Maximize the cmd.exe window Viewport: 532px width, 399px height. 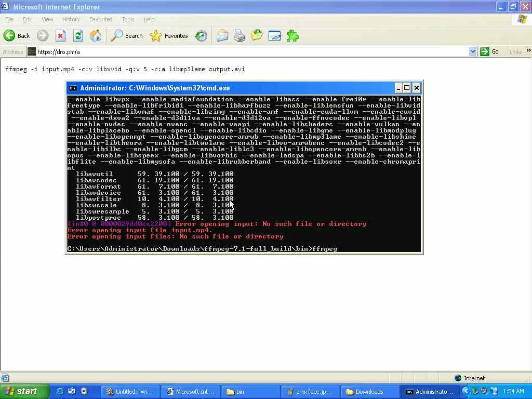coord(407,88)
